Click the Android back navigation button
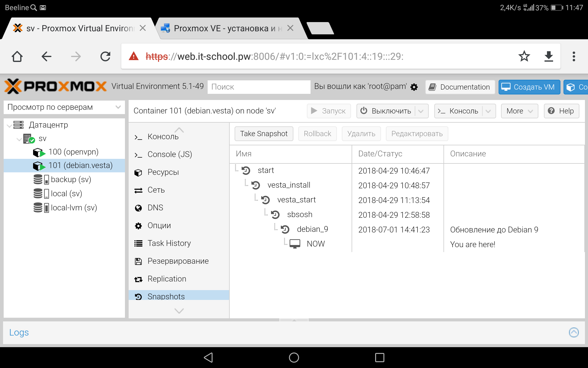Screen dimensions: 588x368 [208, 357]
